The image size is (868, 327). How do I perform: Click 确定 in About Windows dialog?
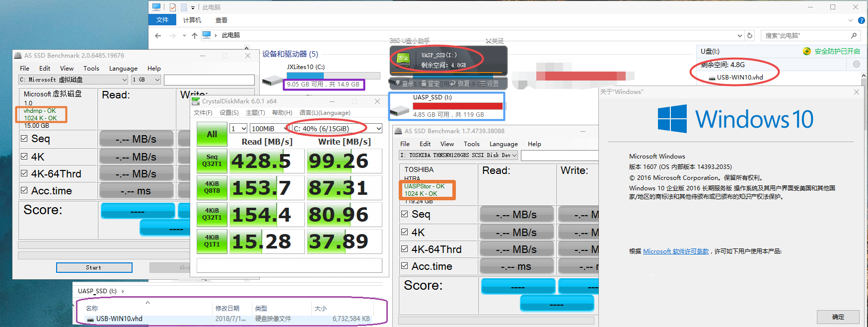pos(838,317)
